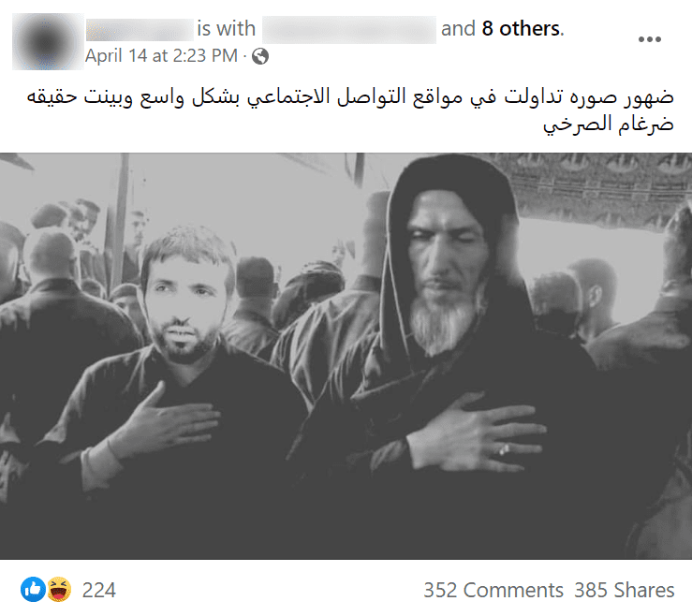The height and width of the screenshot is (616, 692).
Task: Click the caption line 'ضرغام الصرخي'
Action: tap(609, 124)
